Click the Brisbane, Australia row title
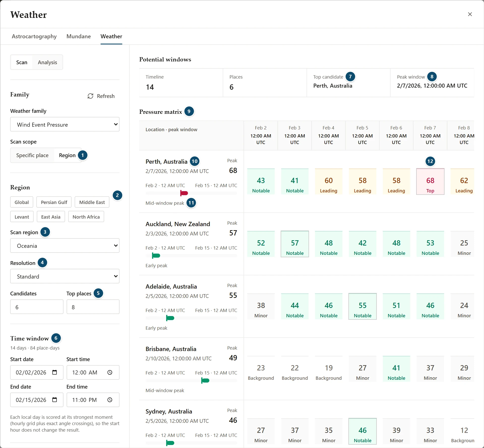Screen dimensions: 484x448 click(171, 349)
